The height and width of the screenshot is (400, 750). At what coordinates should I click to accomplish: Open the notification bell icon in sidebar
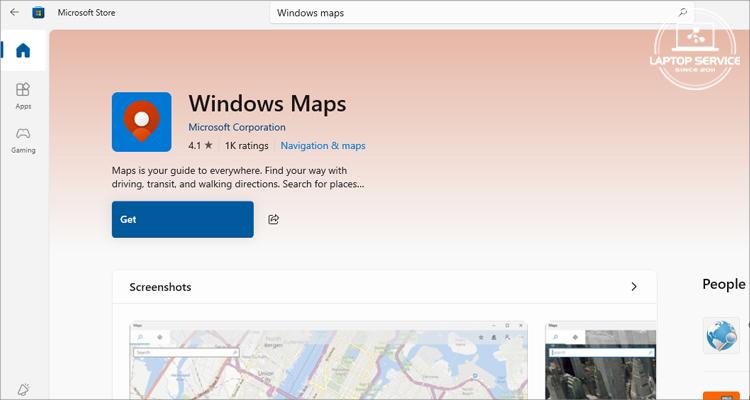coord(23,389)
